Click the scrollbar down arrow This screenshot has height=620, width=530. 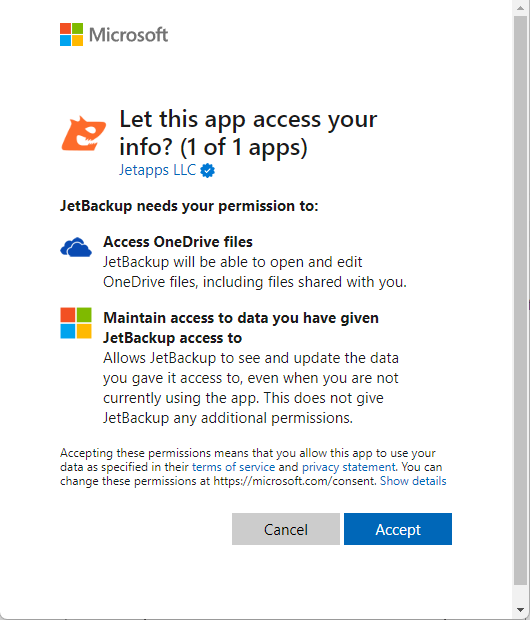coord(521,610)
